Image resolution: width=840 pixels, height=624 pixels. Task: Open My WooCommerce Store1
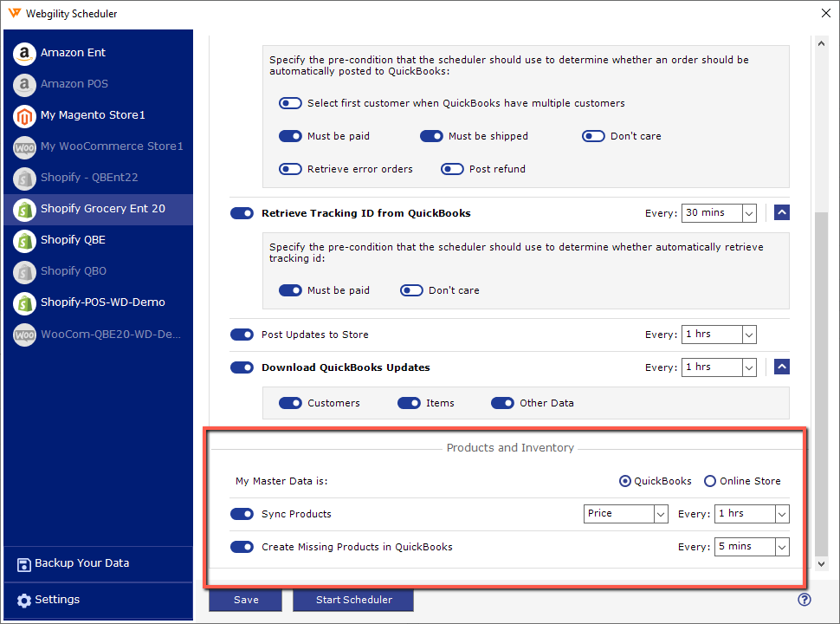tap(99, 146)
